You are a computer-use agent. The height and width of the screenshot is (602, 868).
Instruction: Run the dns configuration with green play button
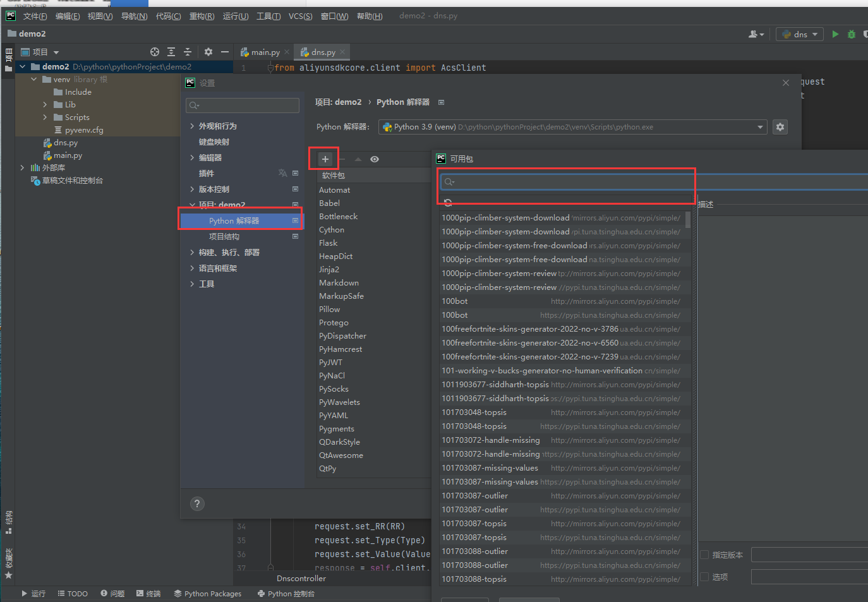click(835, 34)
